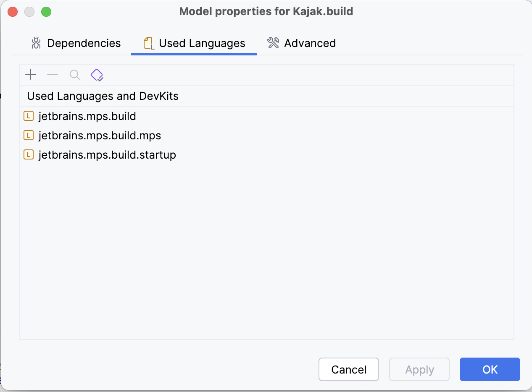Viewport: 532px width, 392px height.
Task: Click the Used Languages and DevKits header
Action: click(x=103, y=96)
